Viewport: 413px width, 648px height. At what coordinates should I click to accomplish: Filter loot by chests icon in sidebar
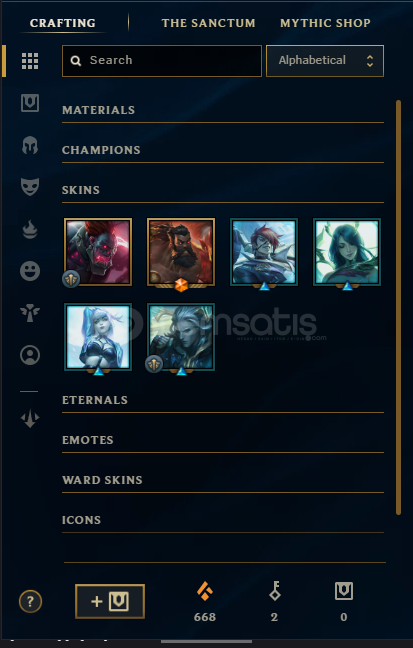click(30, 103)
